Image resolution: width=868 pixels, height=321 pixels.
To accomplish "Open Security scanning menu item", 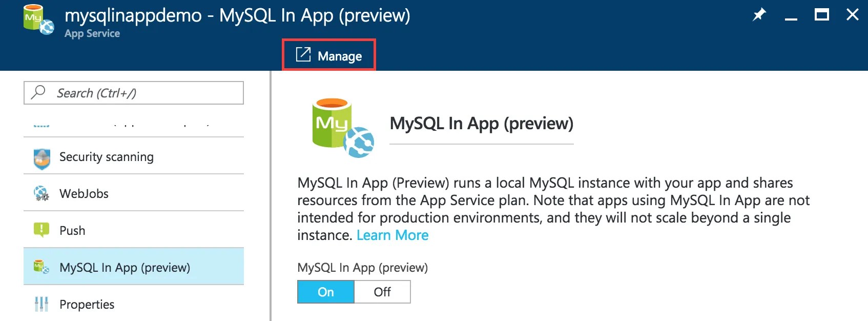I will (x=134, y=156).
